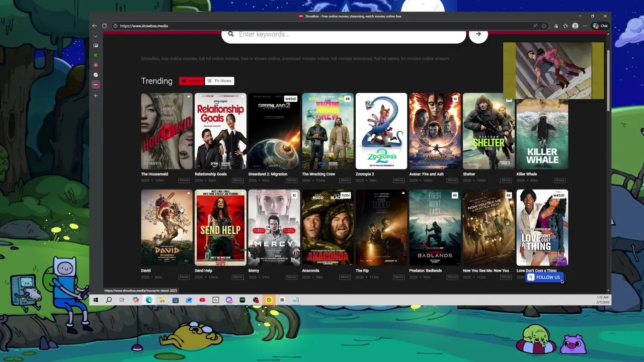Open Relationship Goals poster
This screenshot has height=362, width=644.
(220, 131)
